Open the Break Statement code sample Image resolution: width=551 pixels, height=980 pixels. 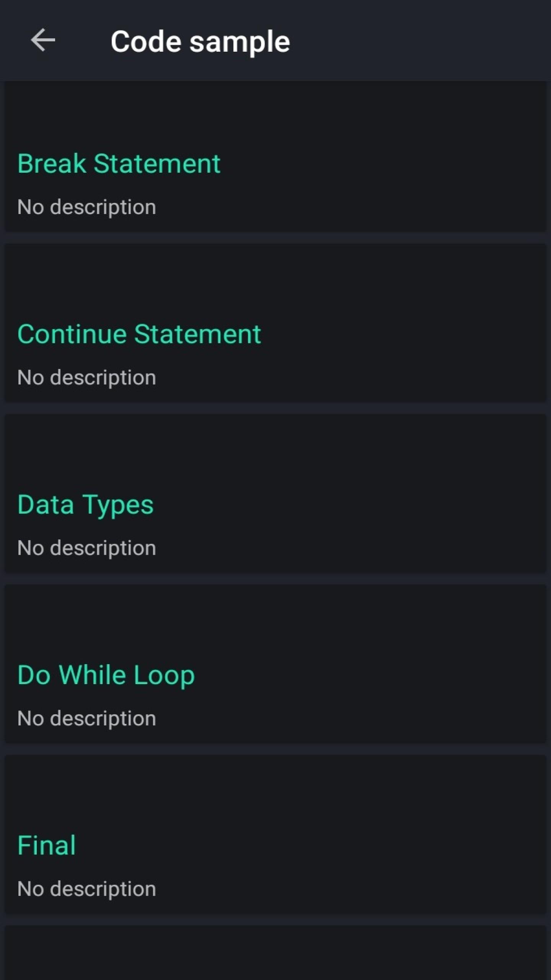click(119, 164)
